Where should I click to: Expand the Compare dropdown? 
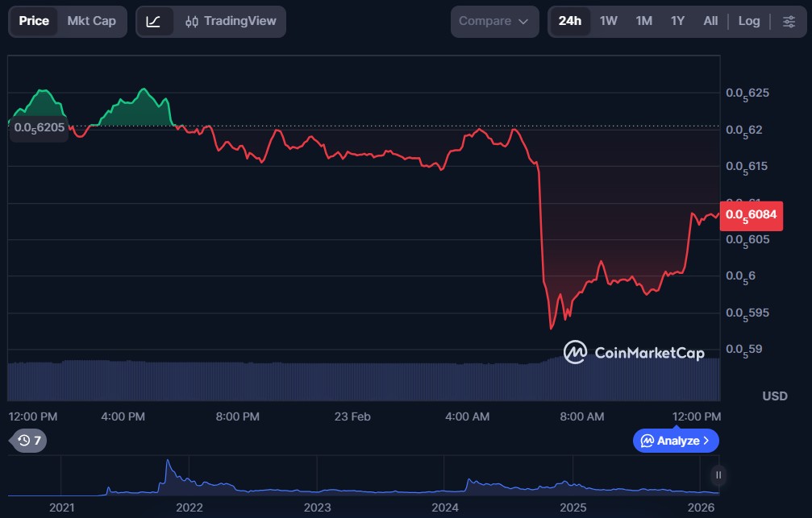coord(494,22)
